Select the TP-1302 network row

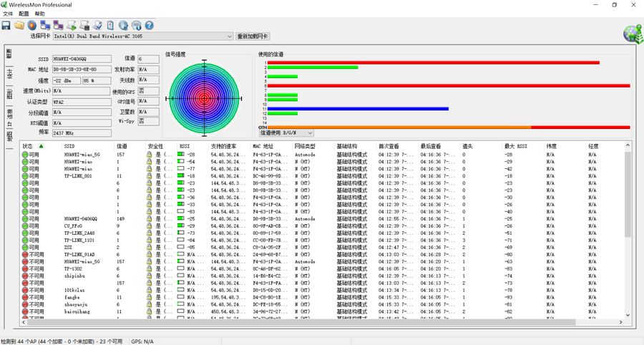tap(323, 269)
